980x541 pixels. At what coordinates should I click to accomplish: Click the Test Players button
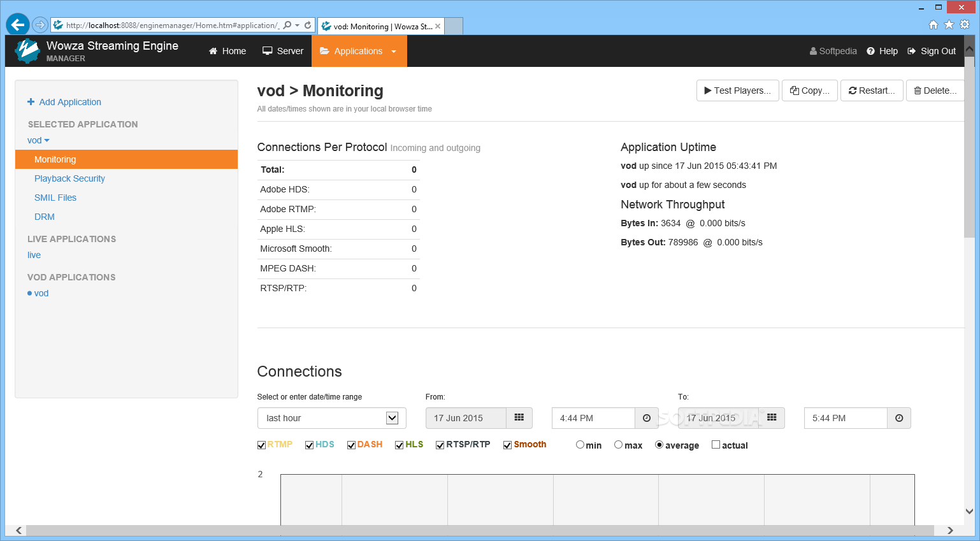click(737, 90)
